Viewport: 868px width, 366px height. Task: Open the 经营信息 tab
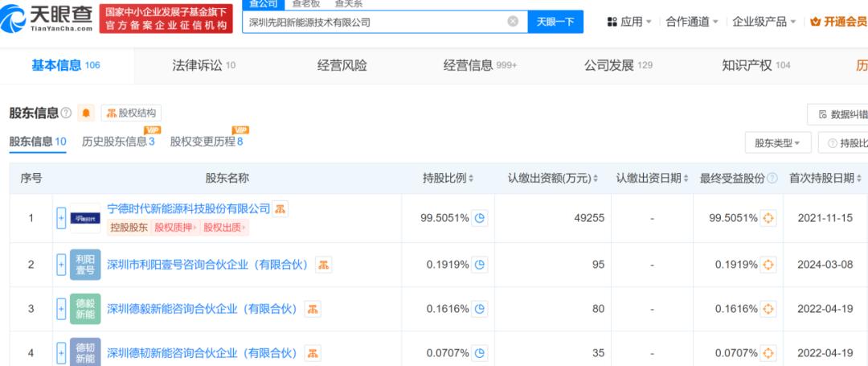coord(480,65)
